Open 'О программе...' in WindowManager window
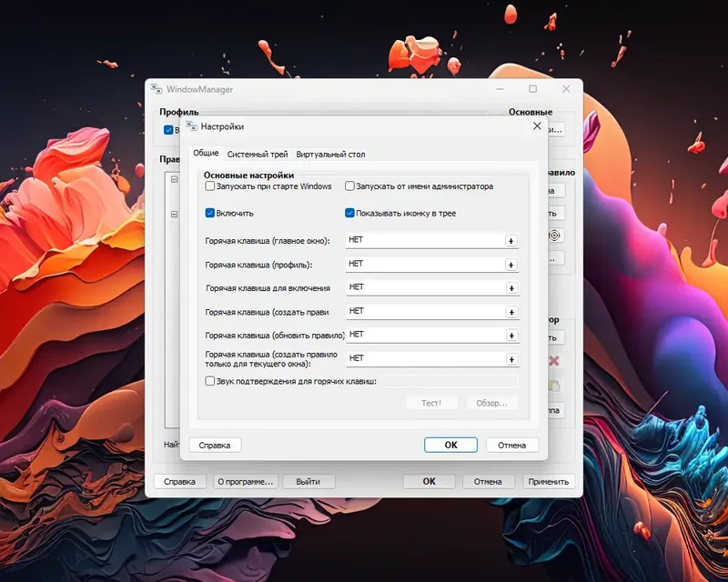The height and width of the screenshot is (582, 728). tap(245, 482)
